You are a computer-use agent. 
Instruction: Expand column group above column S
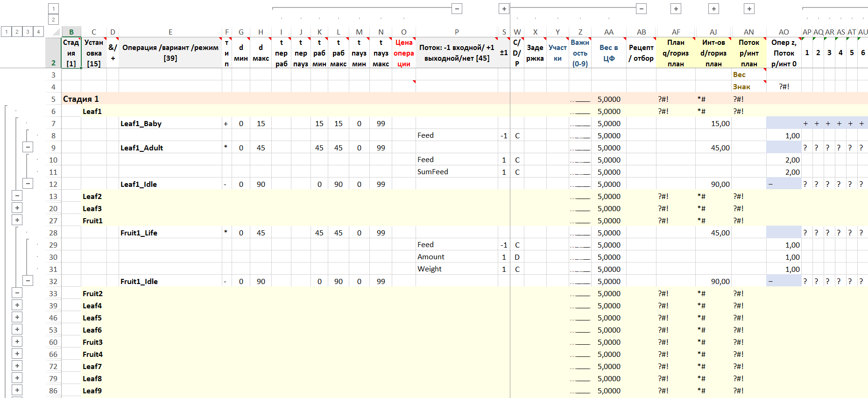[504, 8]
